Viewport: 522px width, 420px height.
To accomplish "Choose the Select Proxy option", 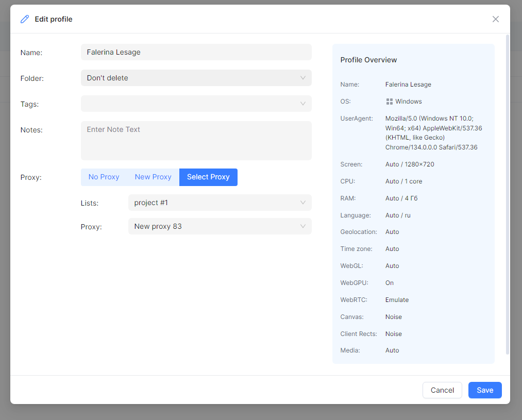I will click(x=208, y=177).
